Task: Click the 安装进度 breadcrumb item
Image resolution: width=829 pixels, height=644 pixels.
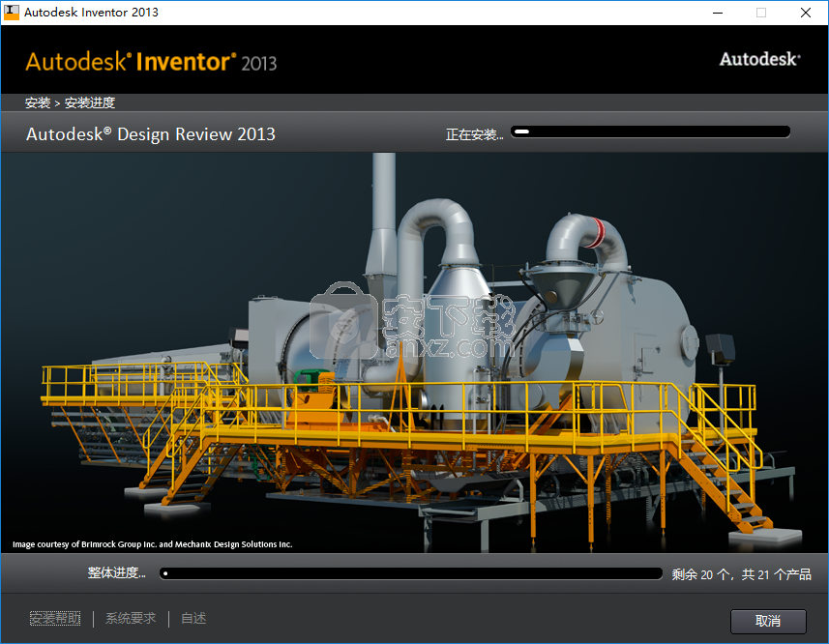Action: pos(90,102)
